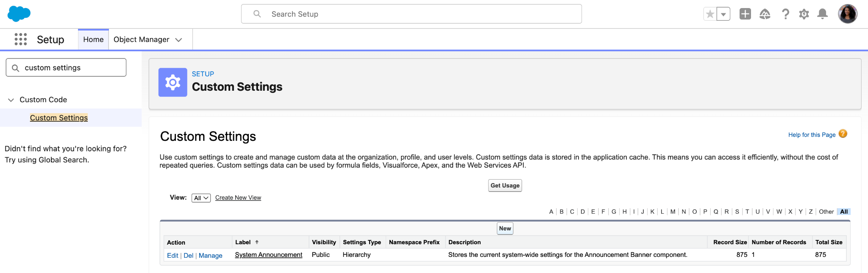Select the All alphabet filter
Viewport: 868px width, 273px height.
pyautogui.click(x=844, y=212)
